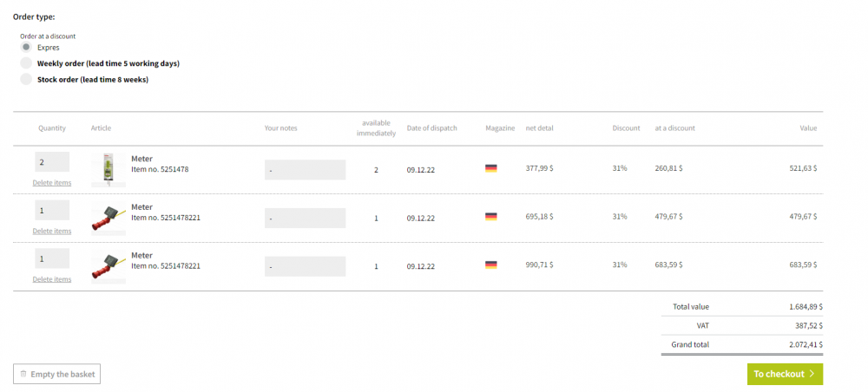Click the German flag for item 5251478
Image resolution: width=868 pixels, height=392 pixels.
click(x=491, y=169)
